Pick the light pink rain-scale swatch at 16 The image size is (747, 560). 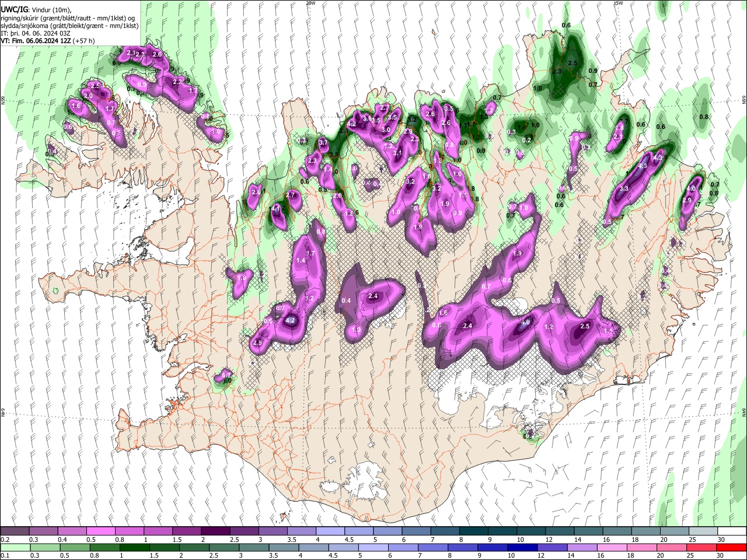coord(612,548)
